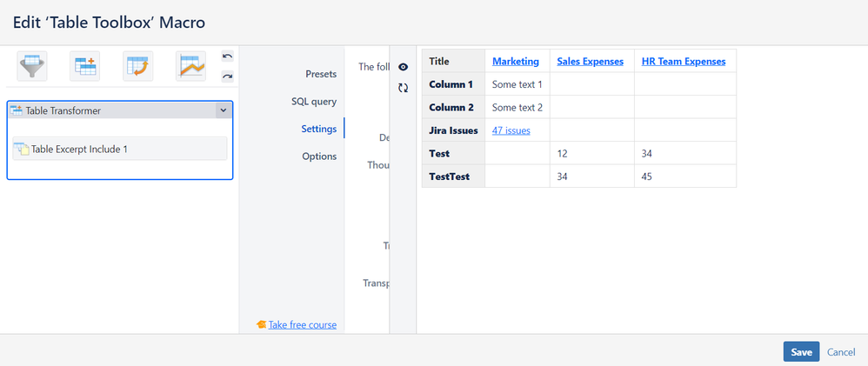The width and height of the screenshot is (868, 366).
Task: Open the Options tab
Action: click(319, 156)
